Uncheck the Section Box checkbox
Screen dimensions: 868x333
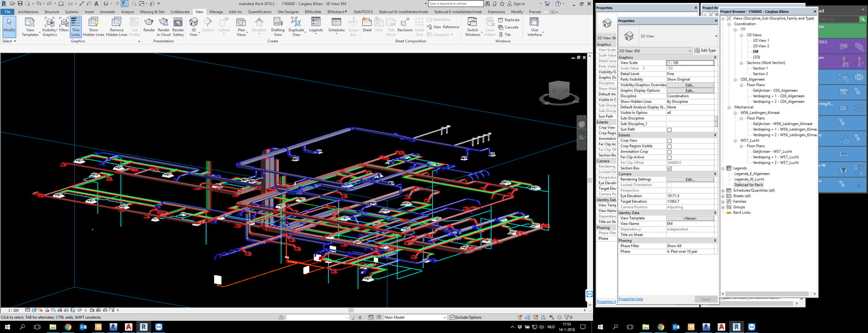point(670,168)
